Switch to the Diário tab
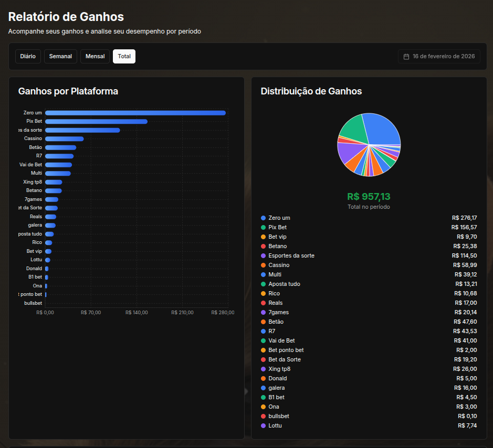493x448 pixels. coord(28,56)
